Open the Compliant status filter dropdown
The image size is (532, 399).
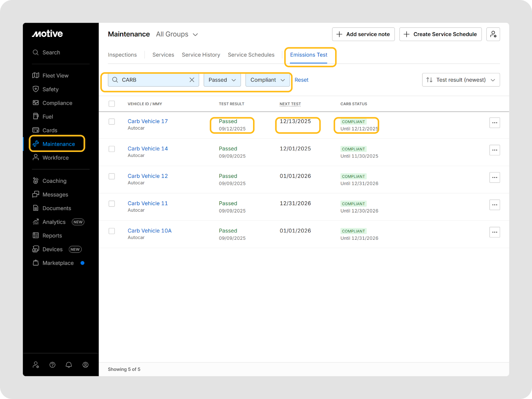[x=268, y=80]
